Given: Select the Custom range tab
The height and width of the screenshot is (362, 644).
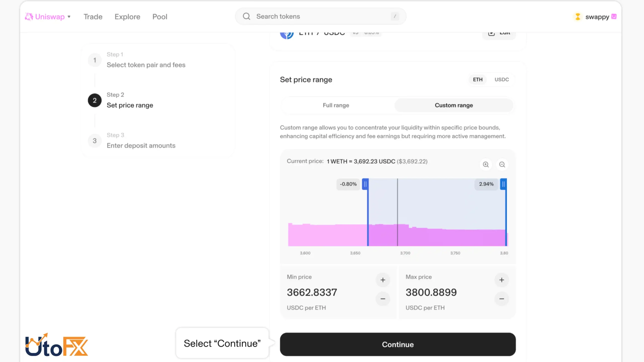Looking at the screenshot, I should pyautogui.click(x=454, y=105).
